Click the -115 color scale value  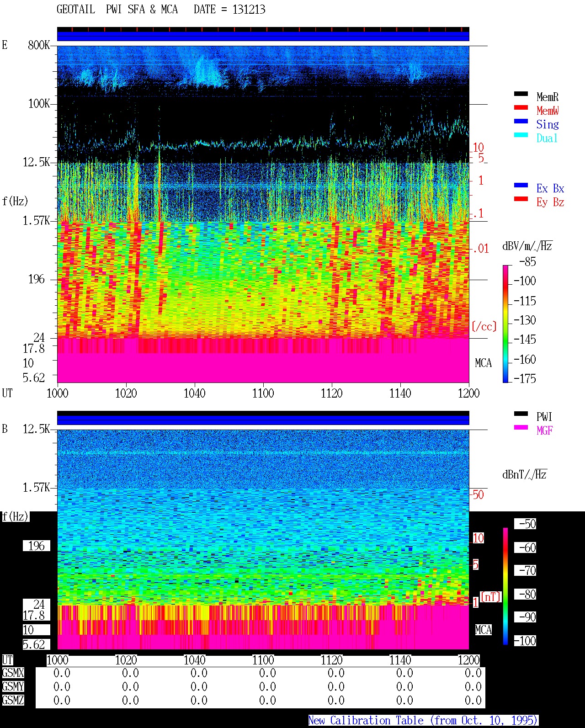click(525, 301)
